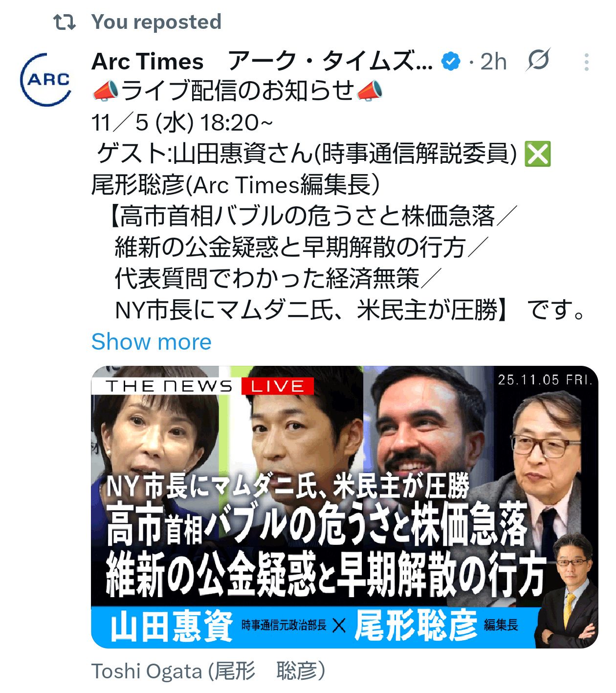Click the repost arrows icon at top
This screenshot has height=693, width=616.
pos(65,22)
